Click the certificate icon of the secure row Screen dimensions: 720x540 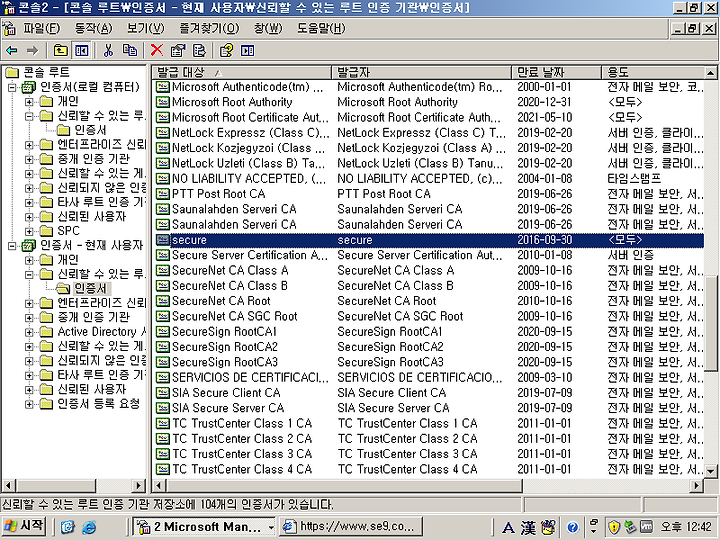click(163, 240)
